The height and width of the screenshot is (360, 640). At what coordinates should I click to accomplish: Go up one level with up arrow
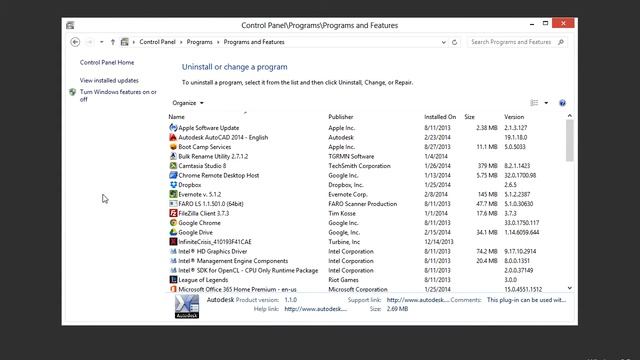(x=113, y=42)
